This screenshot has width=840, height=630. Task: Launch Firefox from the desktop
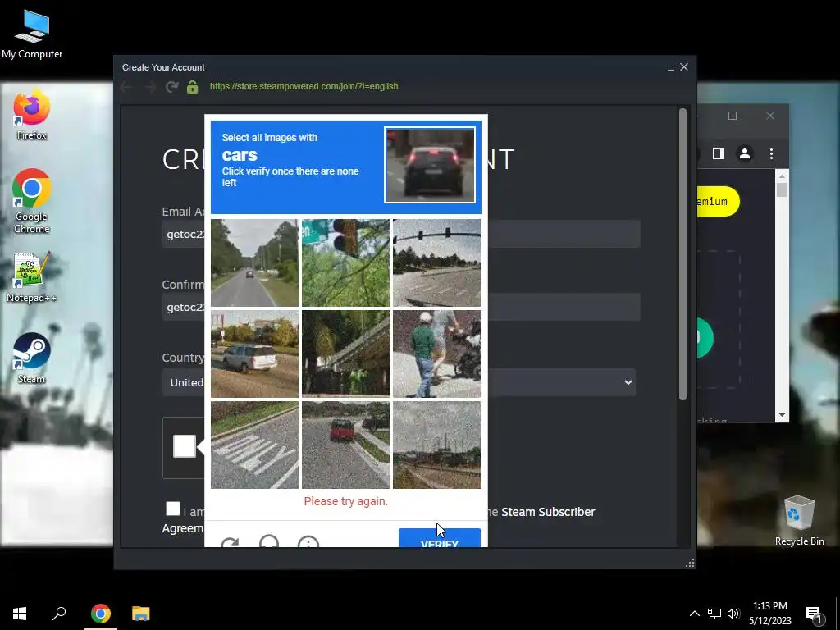tap(32, 115)
